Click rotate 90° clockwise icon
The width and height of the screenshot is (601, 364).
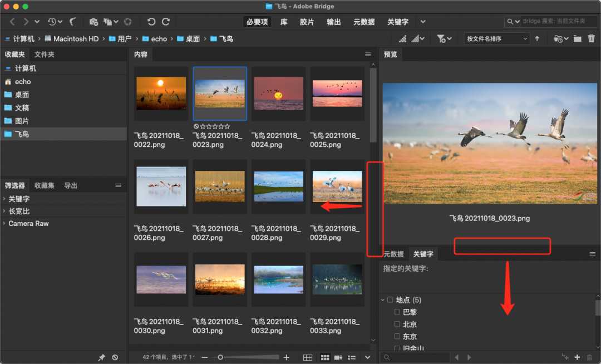coord(166,22)
